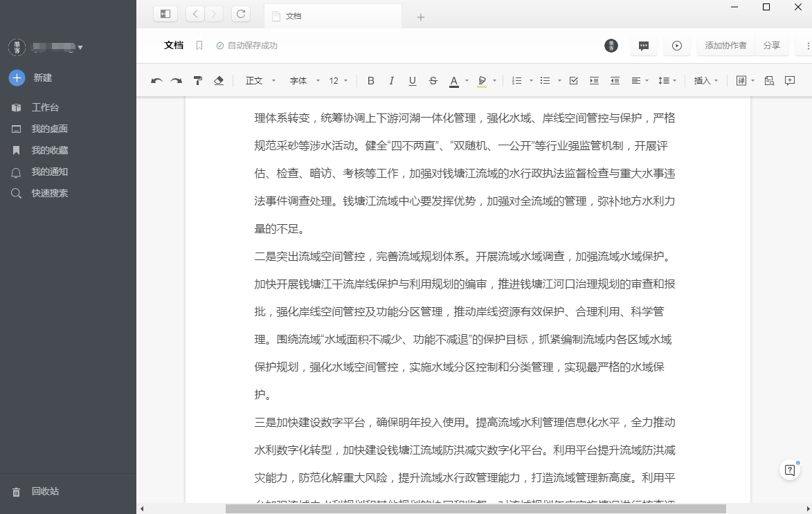Open the 字体 font dropdown

point(305,81)
